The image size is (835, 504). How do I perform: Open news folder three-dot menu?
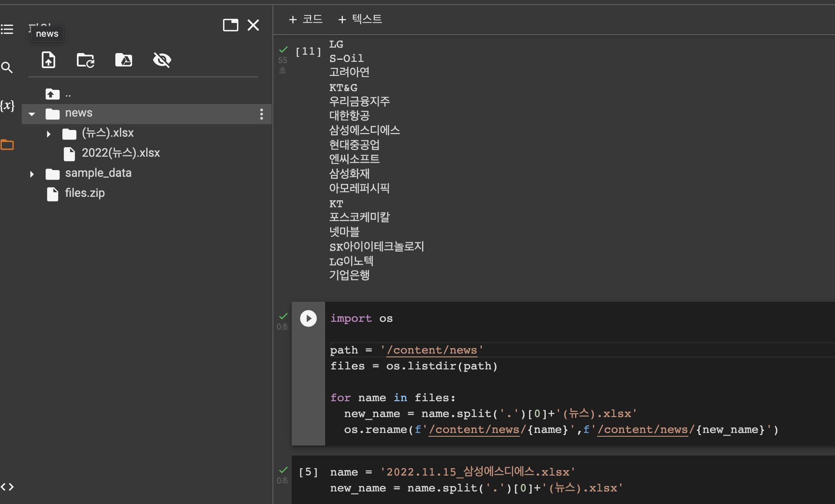pos(262,114)
